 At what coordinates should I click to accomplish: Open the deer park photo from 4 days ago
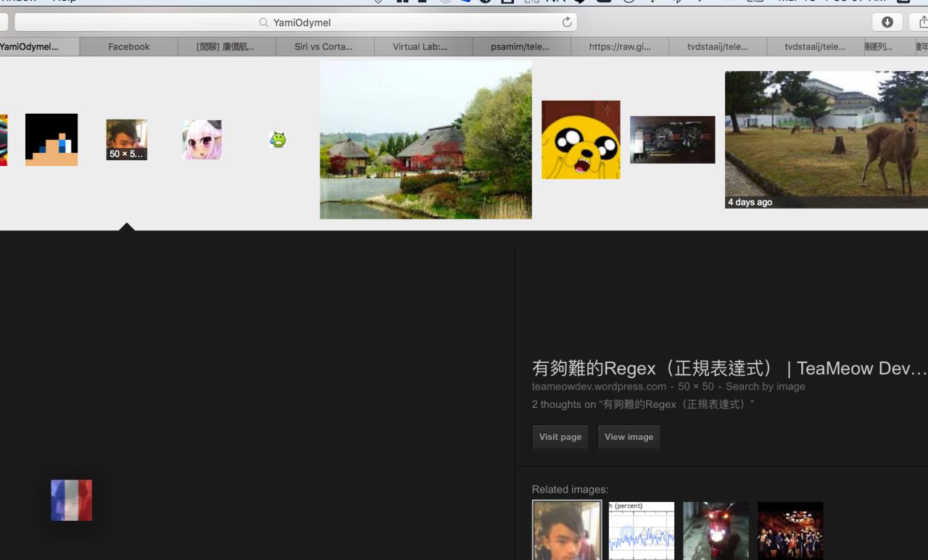click(826, 140)
